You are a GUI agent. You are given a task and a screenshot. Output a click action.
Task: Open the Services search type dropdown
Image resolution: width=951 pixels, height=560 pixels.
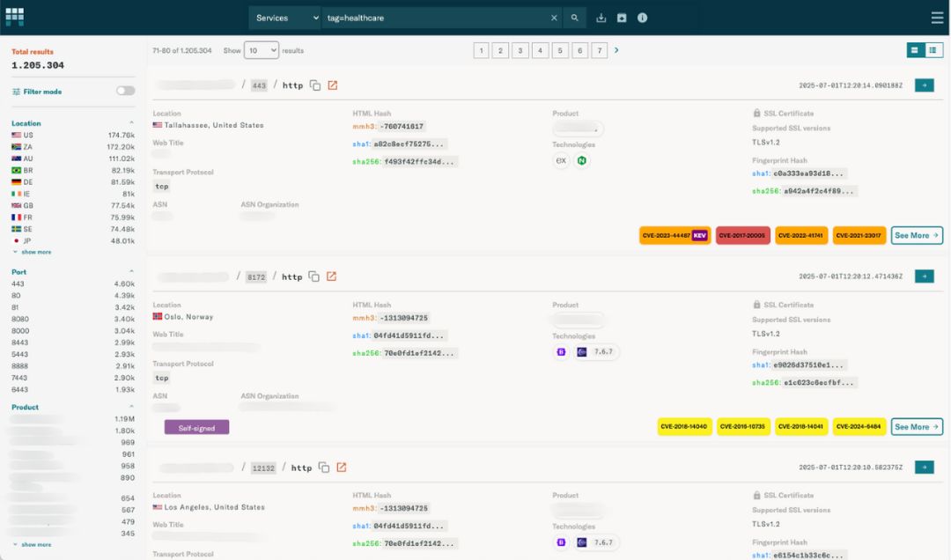tap(285, 18)
